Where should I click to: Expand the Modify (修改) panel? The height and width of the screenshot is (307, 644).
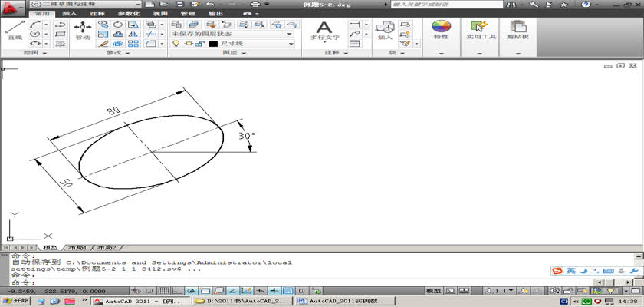118,53
